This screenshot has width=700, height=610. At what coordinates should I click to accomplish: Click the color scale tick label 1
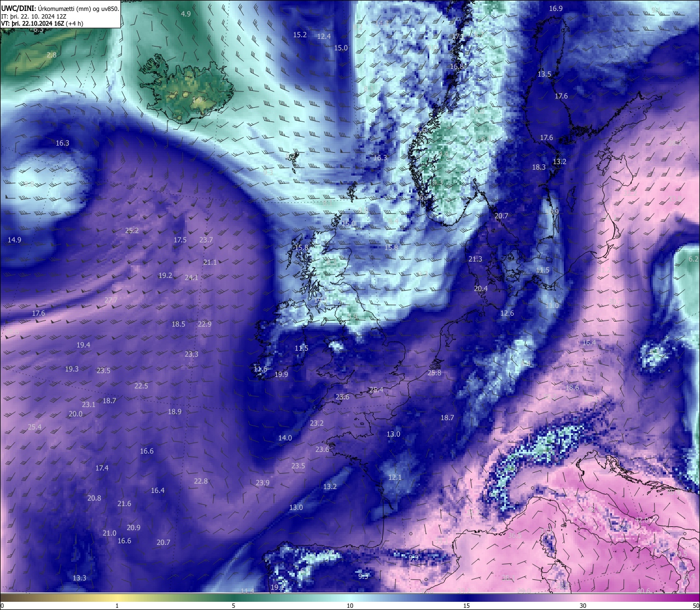117,606
